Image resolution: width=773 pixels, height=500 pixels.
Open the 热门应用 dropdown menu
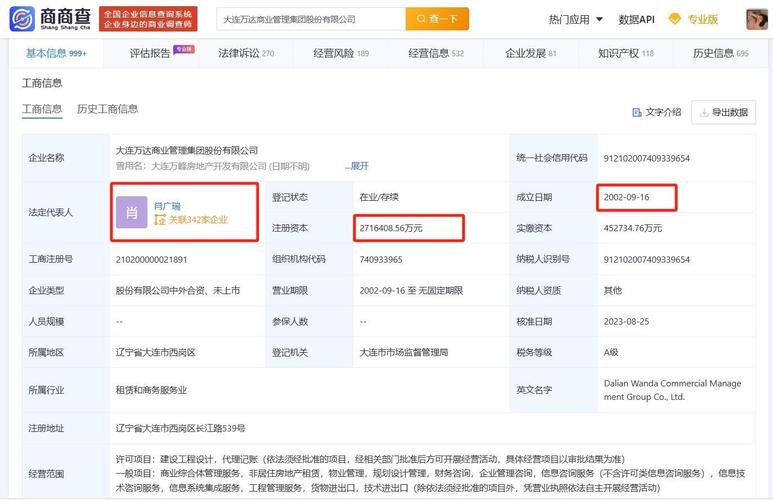point(575,19)
